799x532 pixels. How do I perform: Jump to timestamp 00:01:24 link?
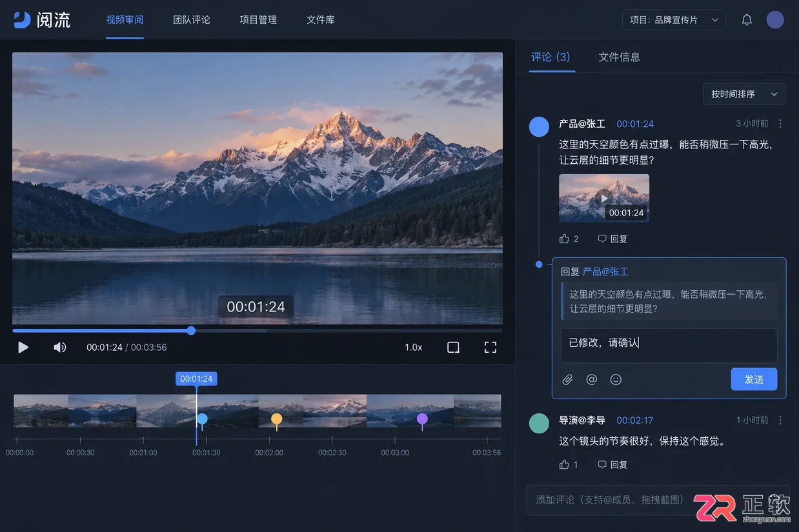(x=635, y=124)
